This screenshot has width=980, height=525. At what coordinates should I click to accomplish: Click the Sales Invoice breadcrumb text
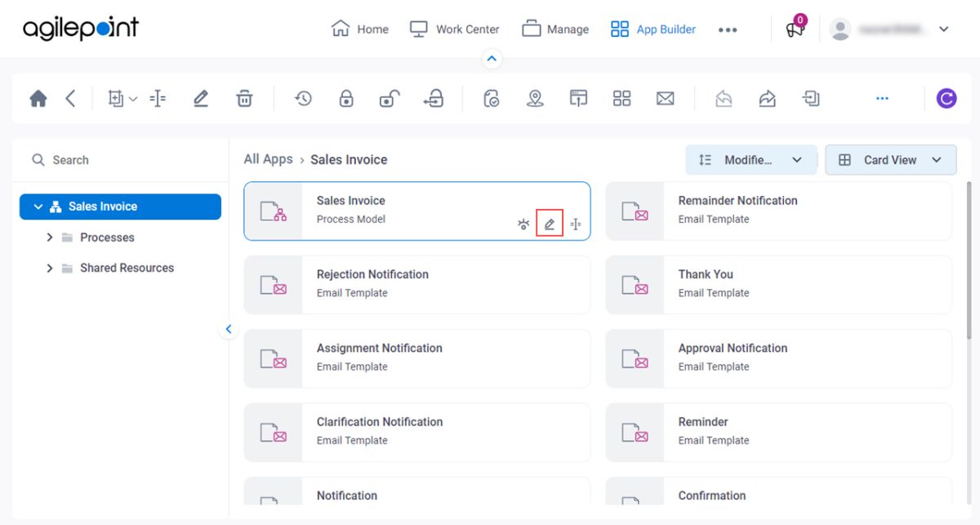[x=349, y=159]
